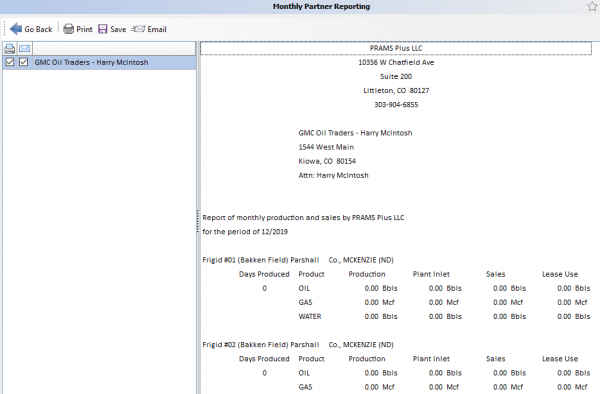Select GMC Oil Traders - Harry McIntosh row
600x394 pixels.
point(99,62)
